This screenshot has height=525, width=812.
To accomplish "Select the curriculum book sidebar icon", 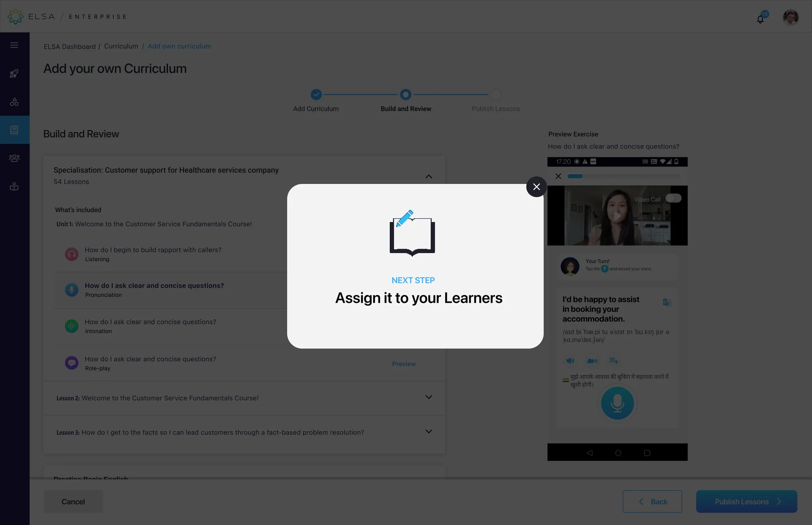I will 14,130.
